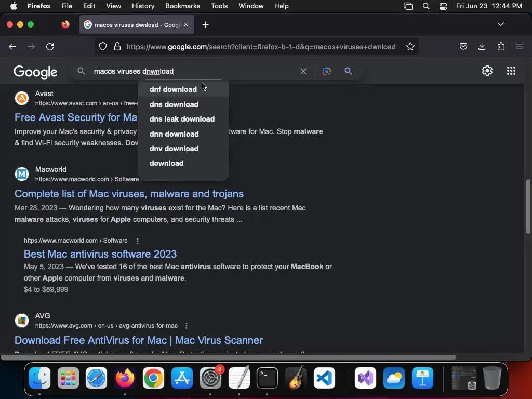Bookmark this page with the star icon

[410, 46]
